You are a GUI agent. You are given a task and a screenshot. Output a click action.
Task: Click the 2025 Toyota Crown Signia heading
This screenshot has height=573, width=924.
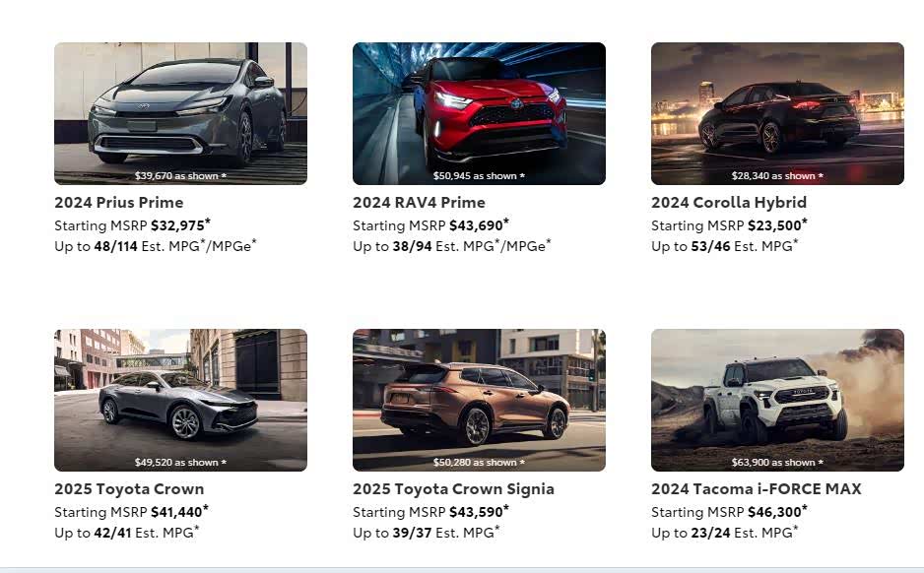point(453,489)
